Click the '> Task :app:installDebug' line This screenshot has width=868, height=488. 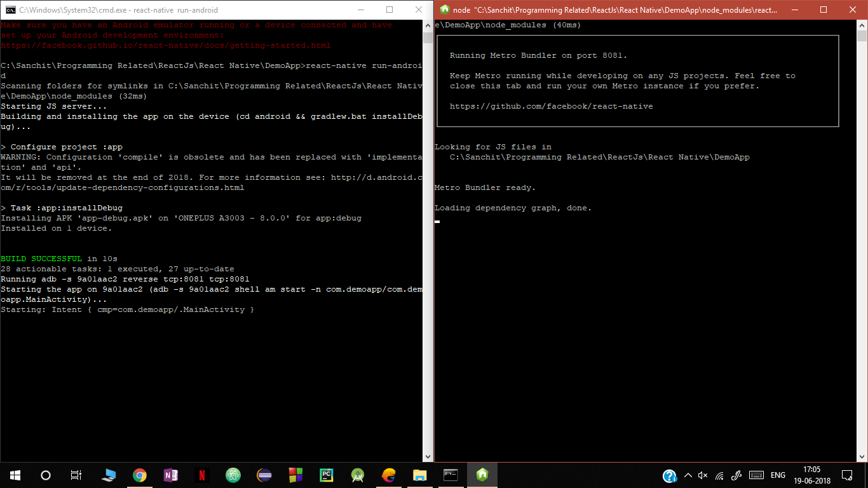62,208
